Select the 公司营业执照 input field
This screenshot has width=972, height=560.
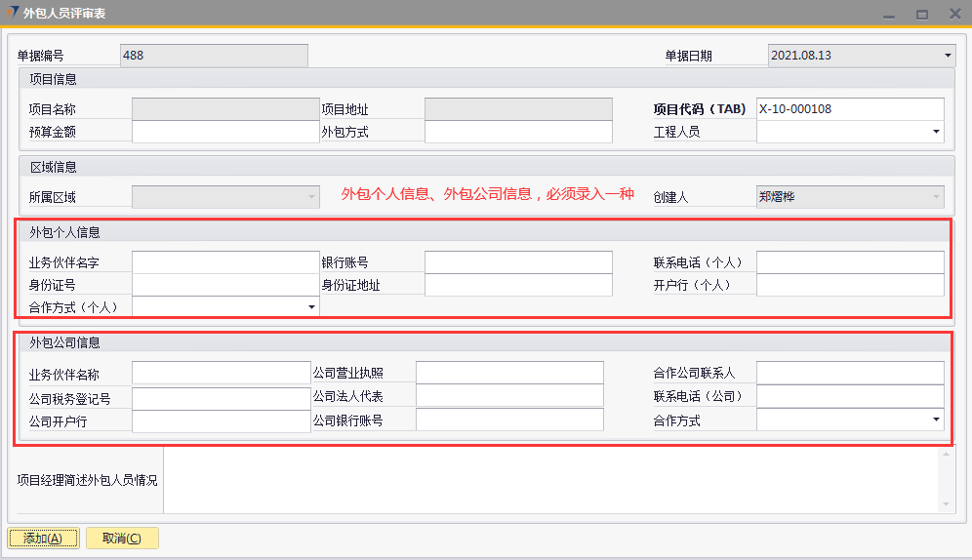tap(508, 374)
